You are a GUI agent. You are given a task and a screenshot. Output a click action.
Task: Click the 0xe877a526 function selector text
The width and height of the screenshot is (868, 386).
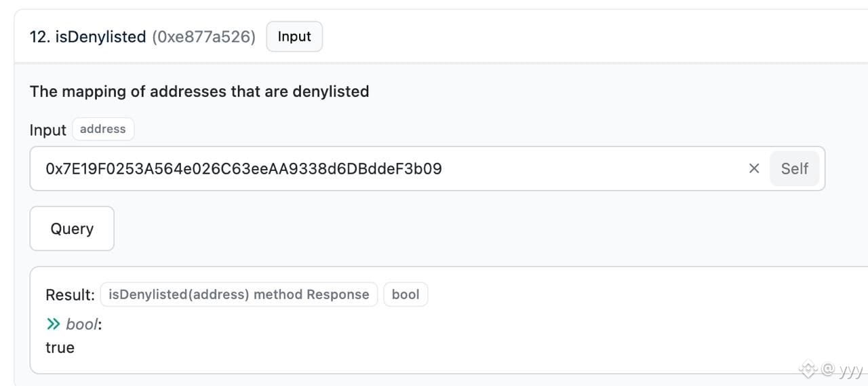[204, 37]
